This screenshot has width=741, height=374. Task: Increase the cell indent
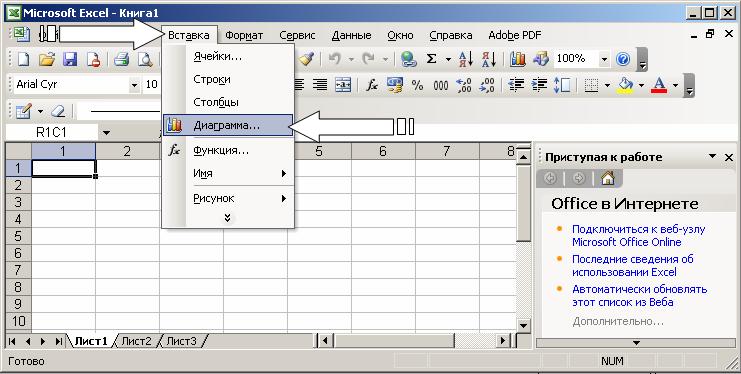(539, 85)
